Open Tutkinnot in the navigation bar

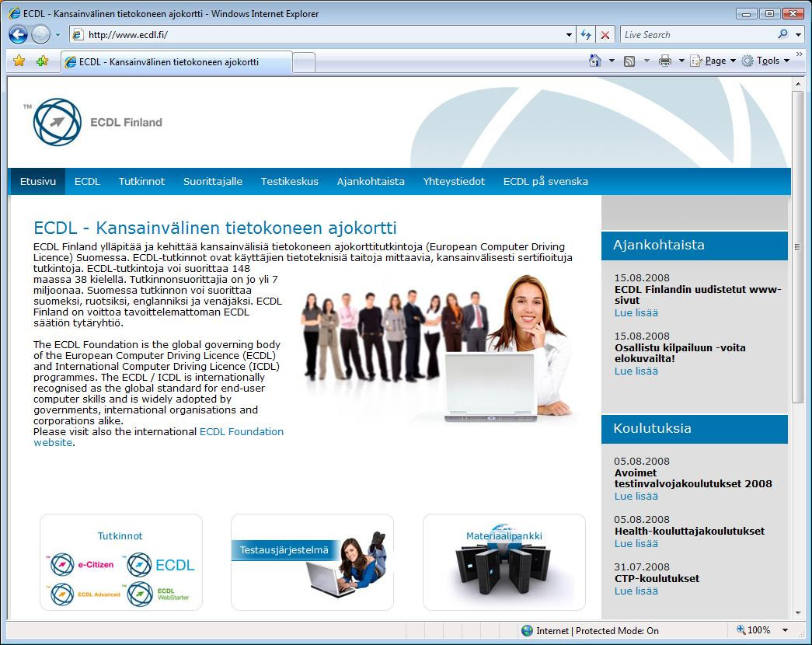click(x=141, y=181)
